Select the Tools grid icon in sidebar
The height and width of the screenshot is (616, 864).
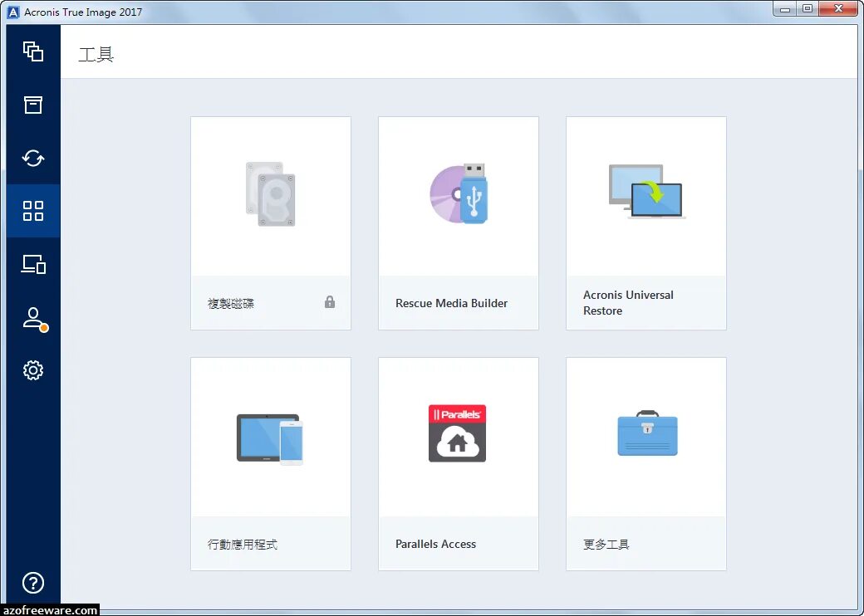tap(33, 211)
